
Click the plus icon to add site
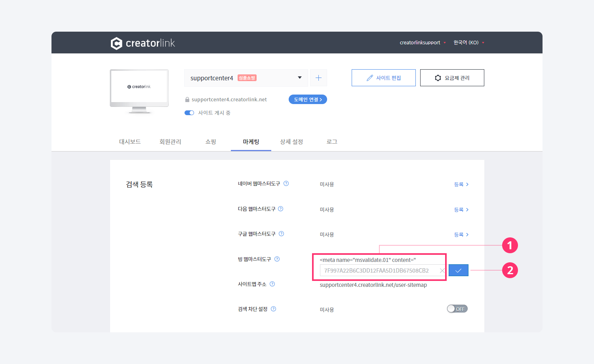click(x=318, y=78)
